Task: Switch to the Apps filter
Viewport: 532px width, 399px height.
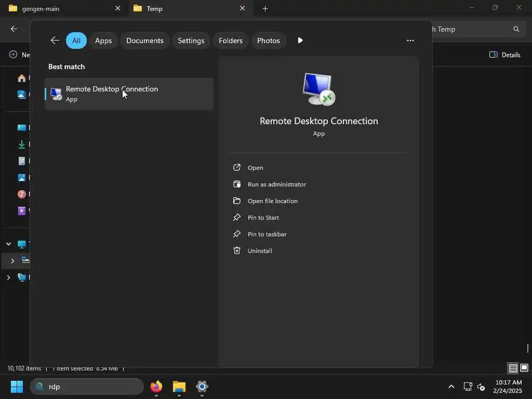Action: pos(103,41)
